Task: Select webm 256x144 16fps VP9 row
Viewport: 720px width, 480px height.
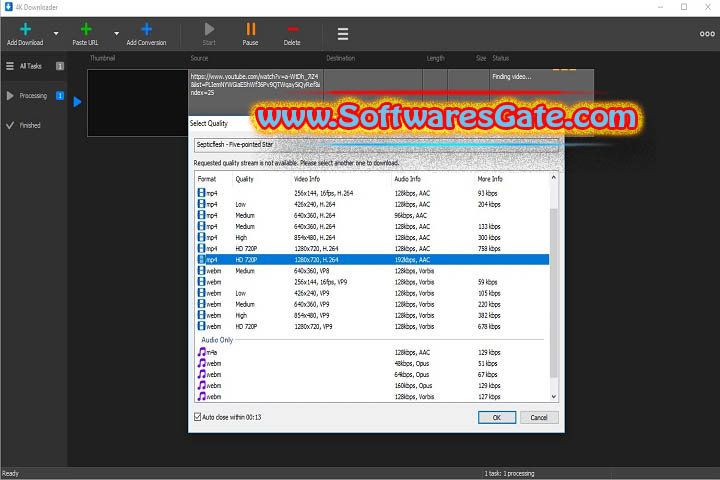Action: 371,282
